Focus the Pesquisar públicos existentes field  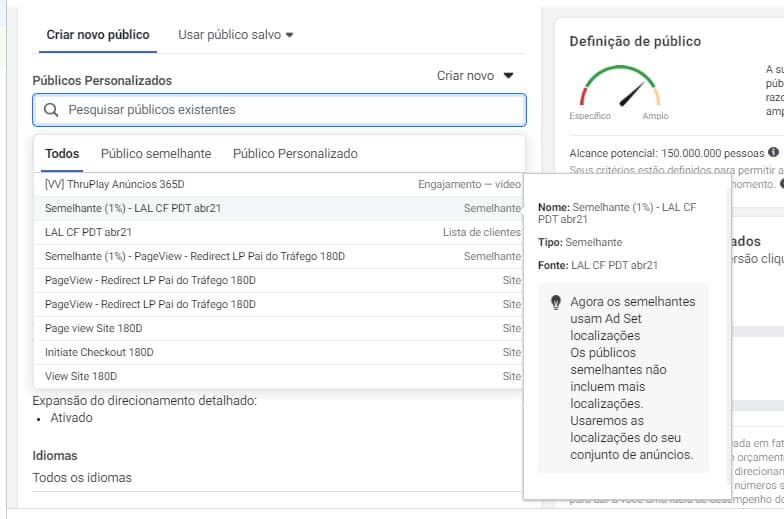280,110
